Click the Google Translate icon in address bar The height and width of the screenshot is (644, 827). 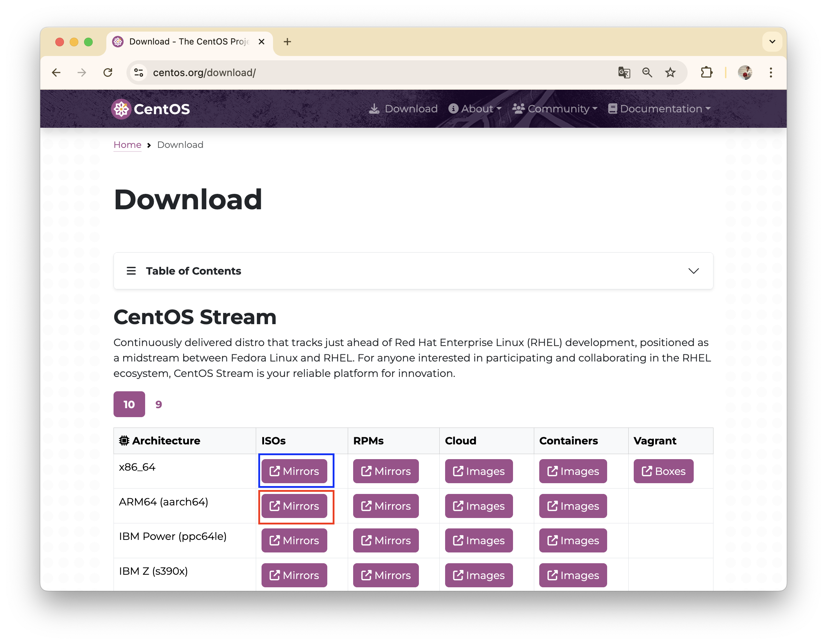point(624,72)
